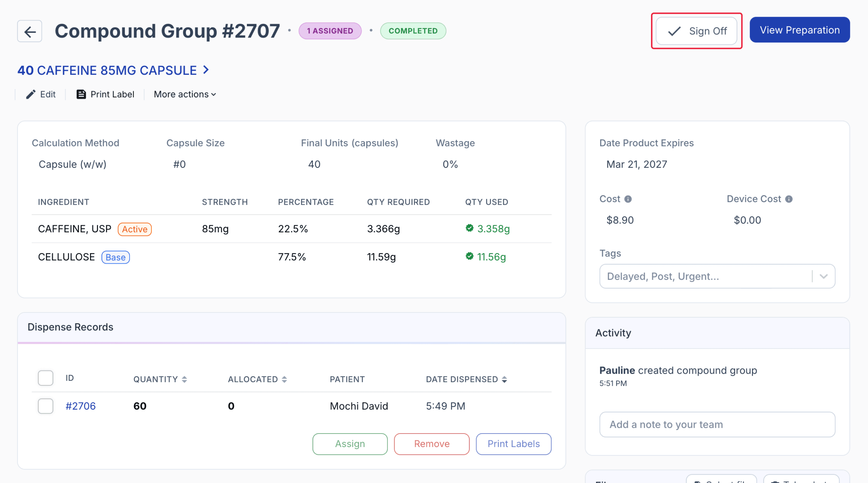Click the Active tag on Caffeine, USP

tap(134, 229)
